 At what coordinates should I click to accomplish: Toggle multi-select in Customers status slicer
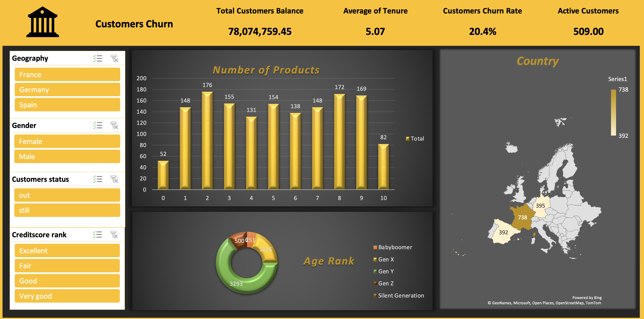coord(98,179)
